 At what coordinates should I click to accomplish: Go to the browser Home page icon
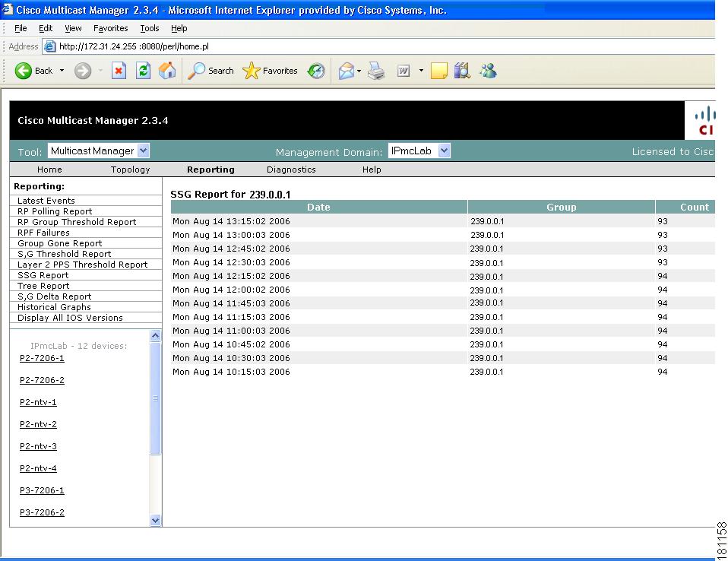(167, 71)
